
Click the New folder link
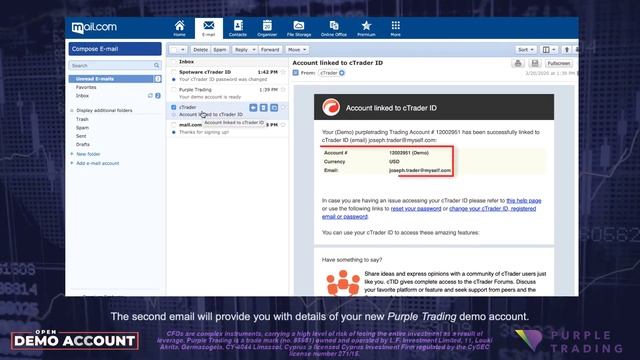88,154
